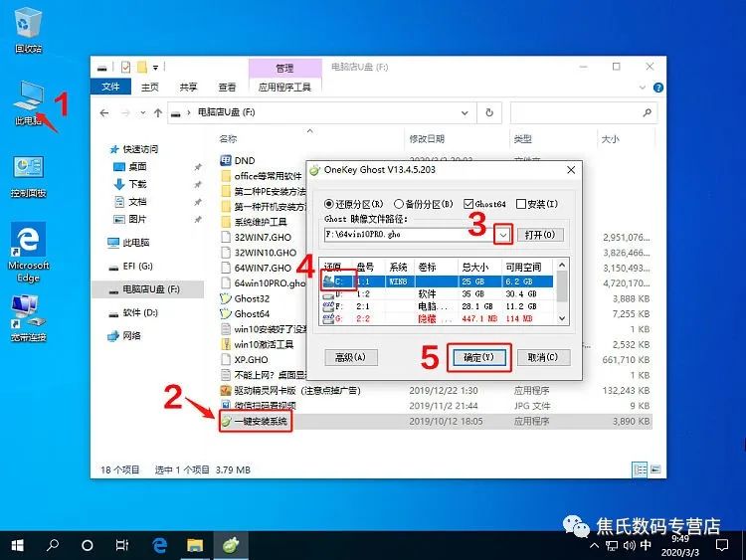Screen dimensions: 746x560
Task: Click the Cancel (C) button
Action: click(x=543, y=357)
